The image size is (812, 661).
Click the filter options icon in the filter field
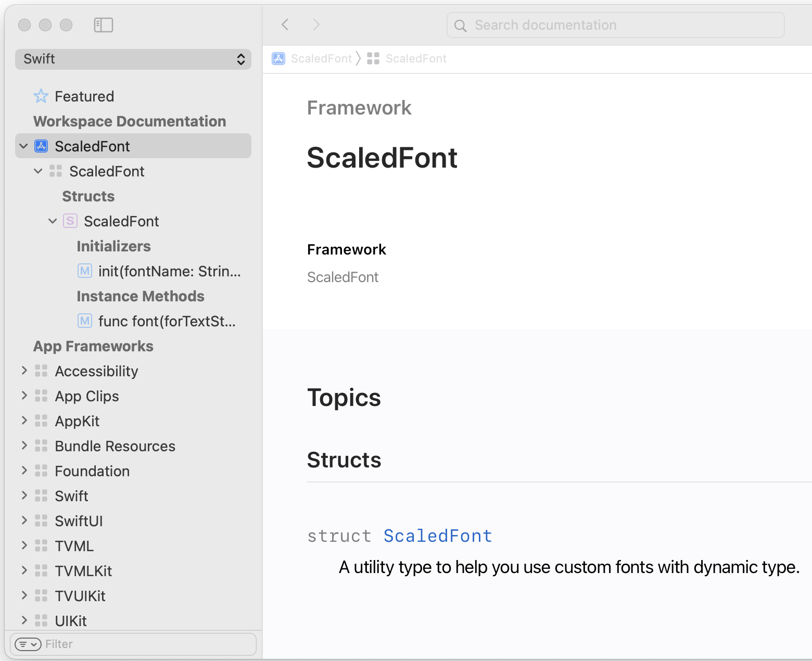coord(28,644)
